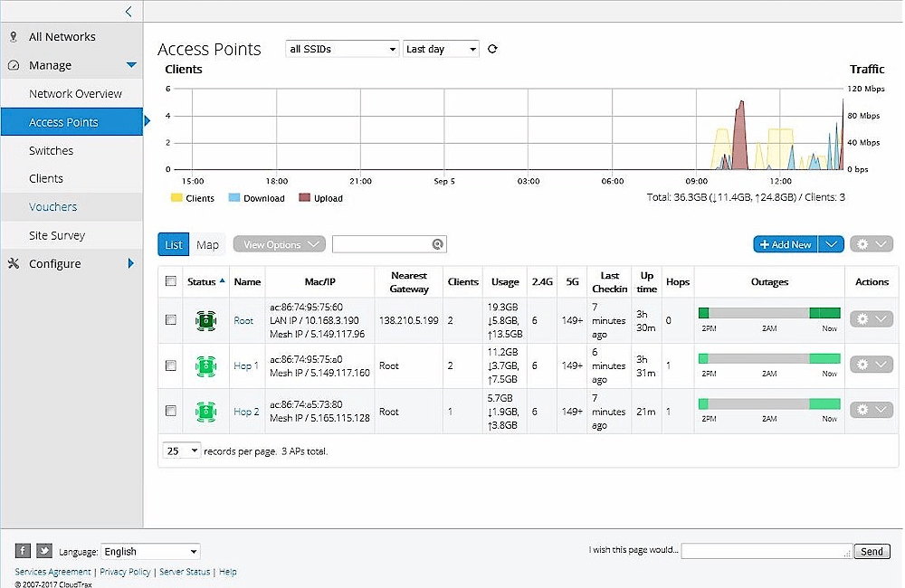Open the Server Status link

[x=184, y=572]
